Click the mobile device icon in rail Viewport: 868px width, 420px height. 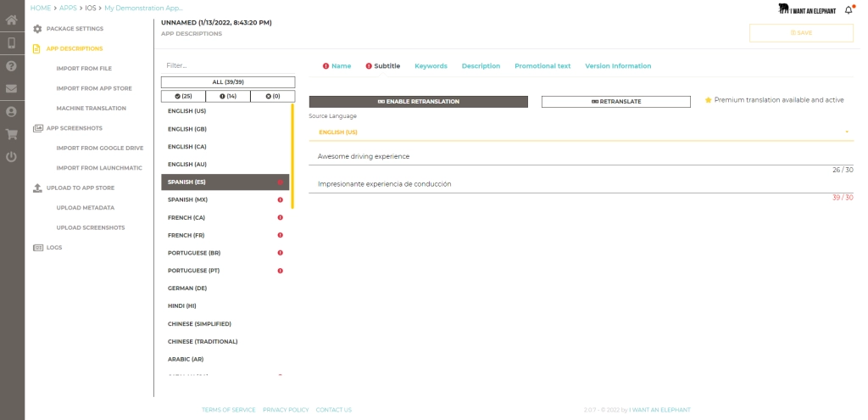tap(11, 43)
